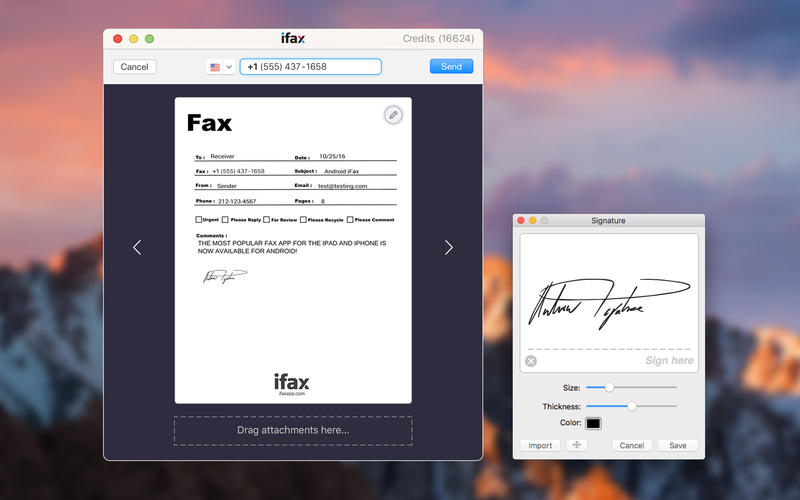Go to the previous fax page arrow
Image resolution: width=800 pixels, height=500 pixels.
[x=137, y=247]
